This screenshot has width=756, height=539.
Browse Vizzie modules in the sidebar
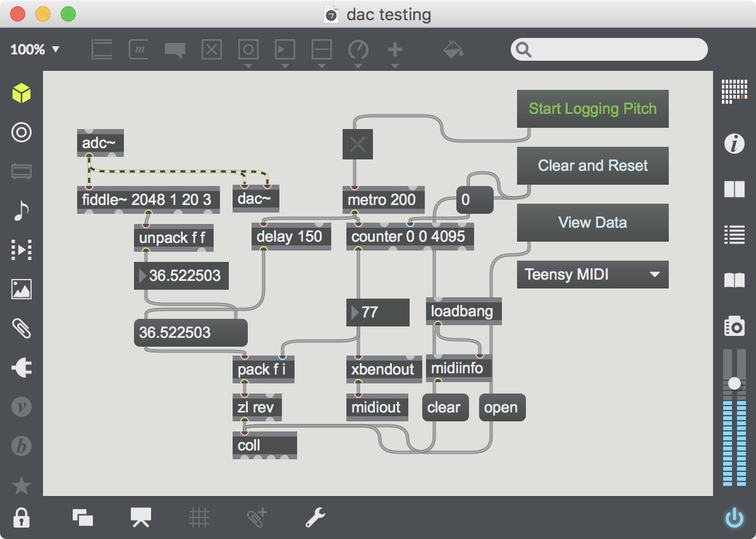(21, 407)
